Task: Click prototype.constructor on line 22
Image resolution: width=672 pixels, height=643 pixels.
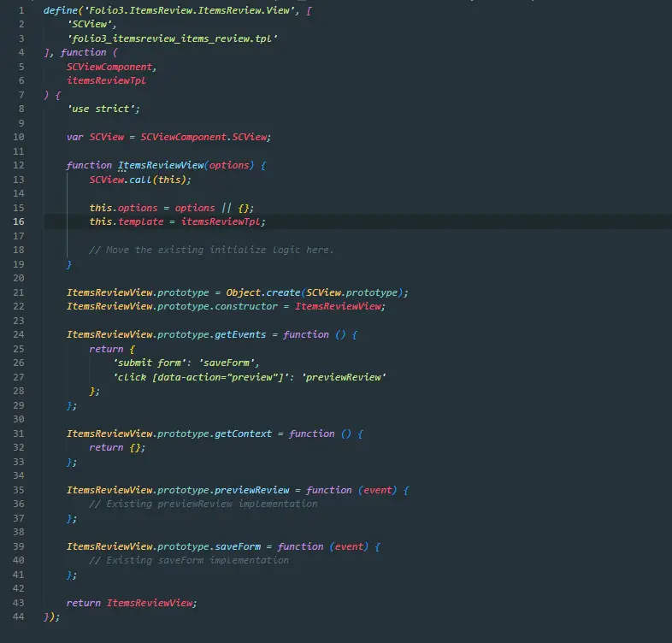Action: pos(217,306)
